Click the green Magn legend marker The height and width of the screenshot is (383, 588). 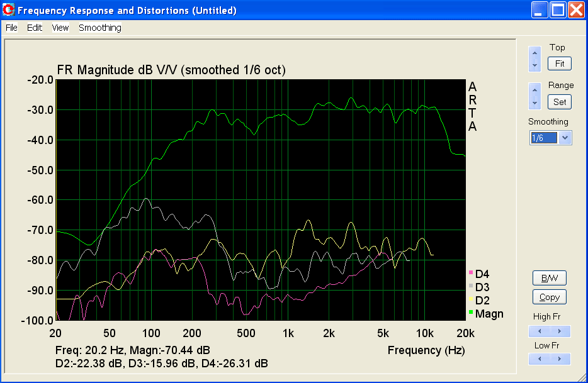pyautogui.click(x=471, y=312)
